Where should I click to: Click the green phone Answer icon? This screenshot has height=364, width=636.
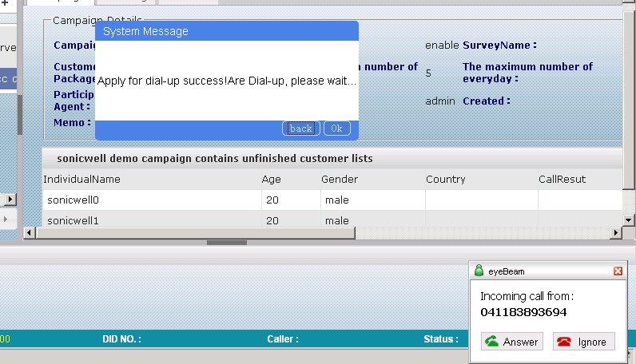tap(492, 342)
